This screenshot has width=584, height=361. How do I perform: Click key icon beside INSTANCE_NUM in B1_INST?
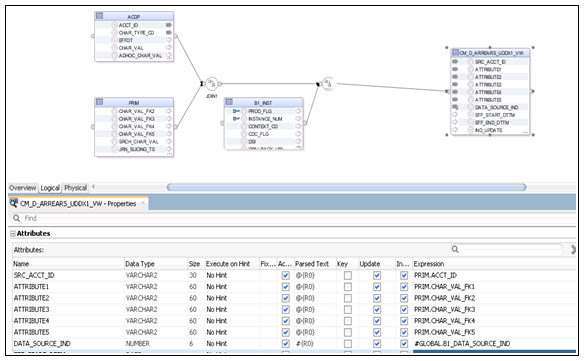tap(236, 119)
